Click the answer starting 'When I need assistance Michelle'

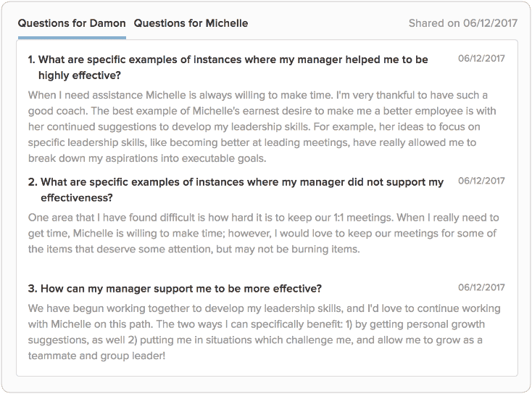point(262,127)
